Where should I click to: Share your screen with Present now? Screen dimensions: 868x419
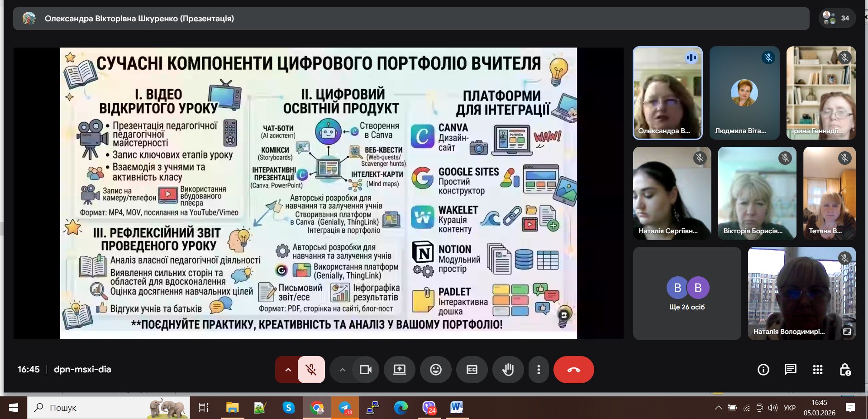(x=399, y=370)
